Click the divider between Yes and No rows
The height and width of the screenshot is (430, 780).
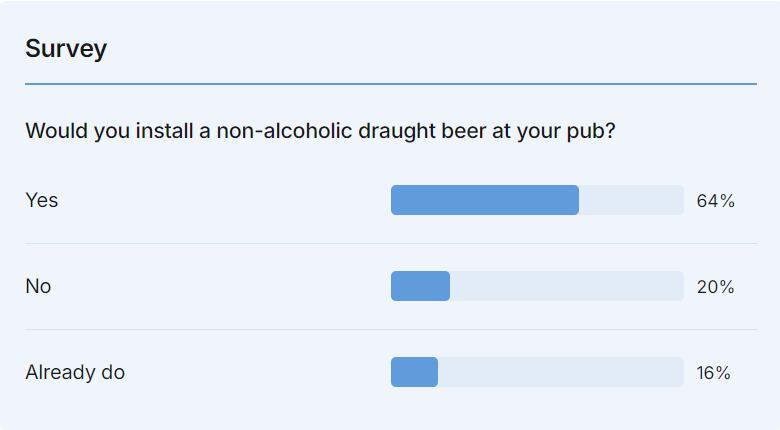tap(390, 243)
